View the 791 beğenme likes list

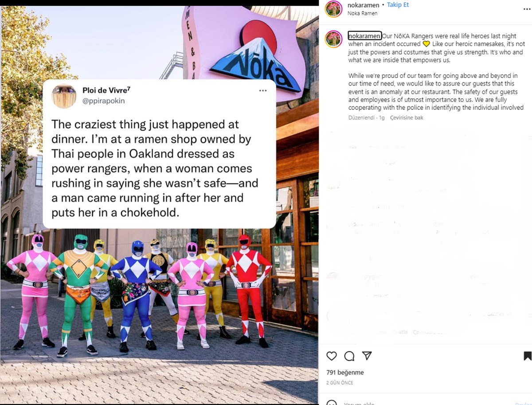click(345, 372)
